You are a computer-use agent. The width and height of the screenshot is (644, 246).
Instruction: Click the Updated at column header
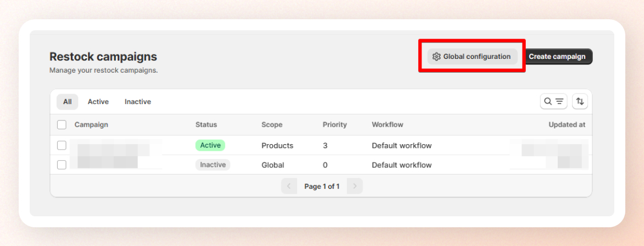pos(567,125)
